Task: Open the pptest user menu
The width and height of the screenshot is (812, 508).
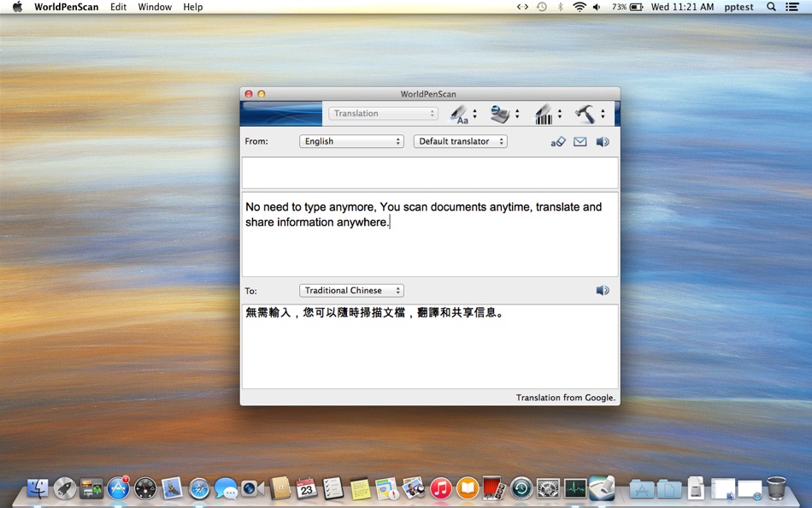Action: pyautogui.click(x=739, y=7)
